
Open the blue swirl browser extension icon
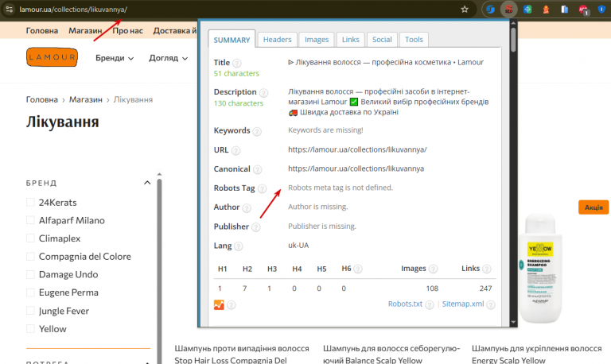tap(490, 10)
